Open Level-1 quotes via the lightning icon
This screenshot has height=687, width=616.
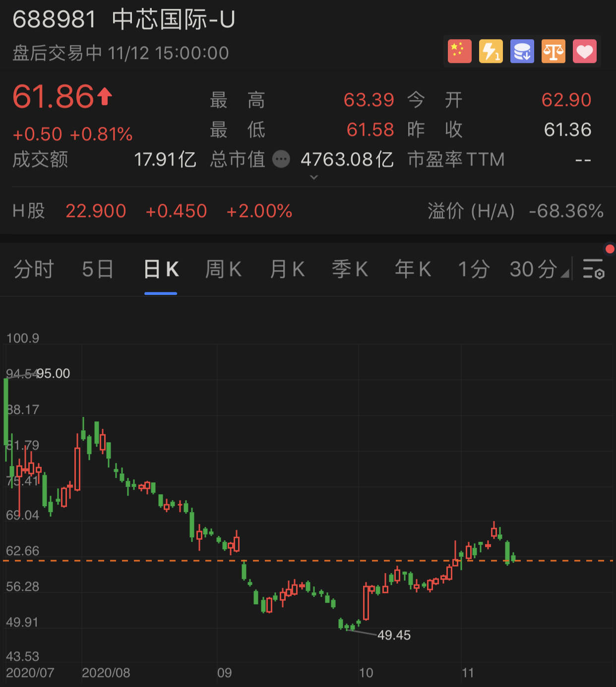[x=491, y=51]
